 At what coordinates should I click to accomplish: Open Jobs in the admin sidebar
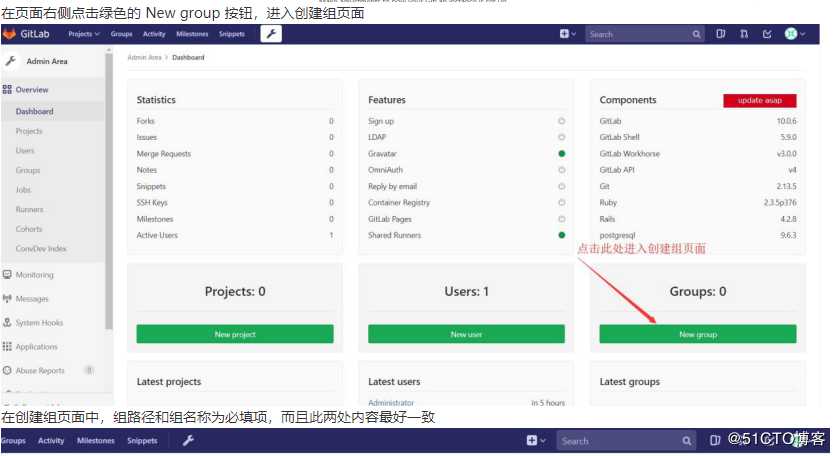tap(23, 190)
